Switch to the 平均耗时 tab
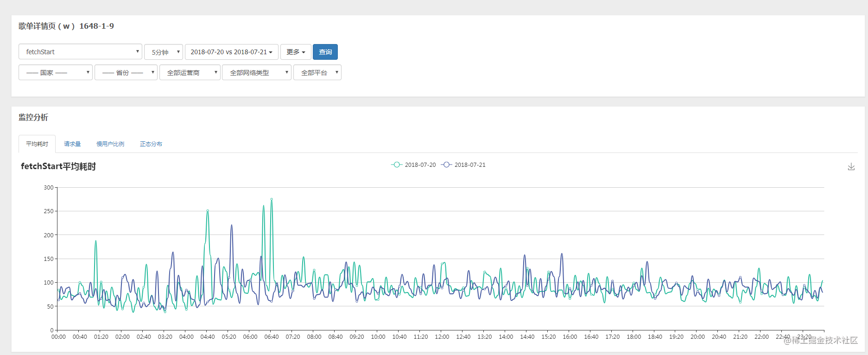 click(37, 144)
